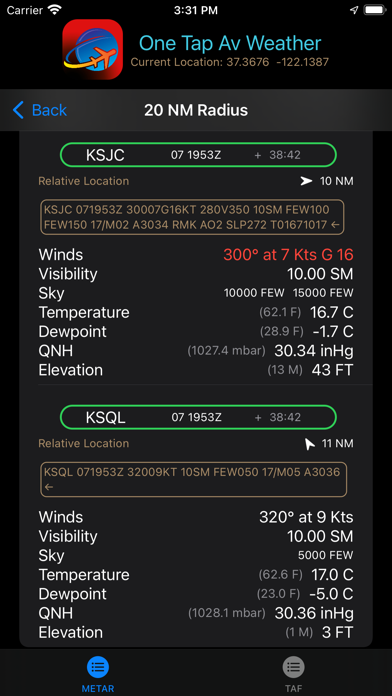Tap the (1028.1 mbar) pressure conversion

227,613
